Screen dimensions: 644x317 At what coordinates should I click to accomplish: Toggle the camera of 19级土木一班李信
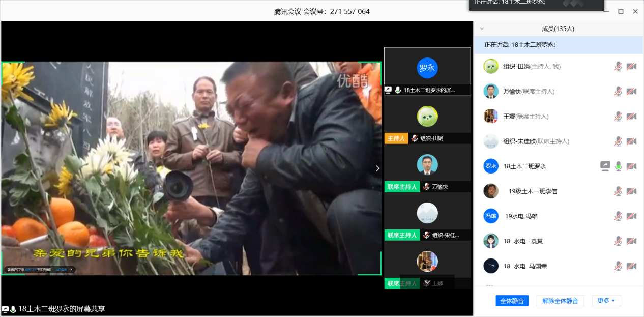(631, 191)
